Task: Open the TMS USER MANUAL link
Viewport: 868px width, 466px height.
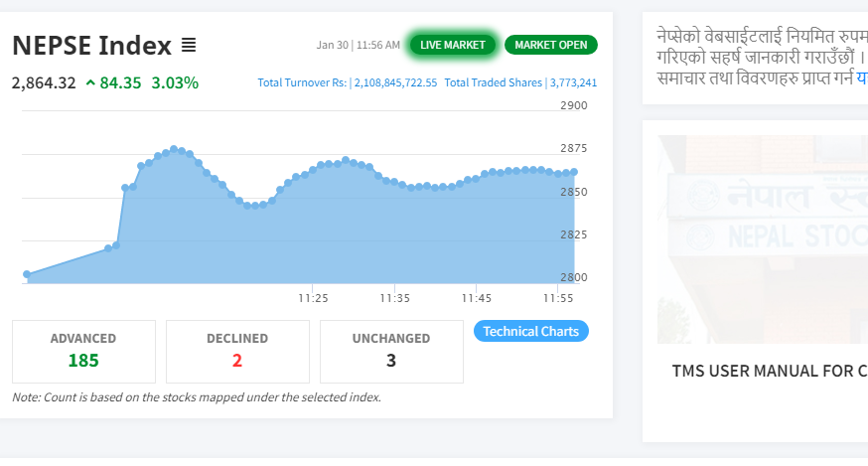Action: 770,371
